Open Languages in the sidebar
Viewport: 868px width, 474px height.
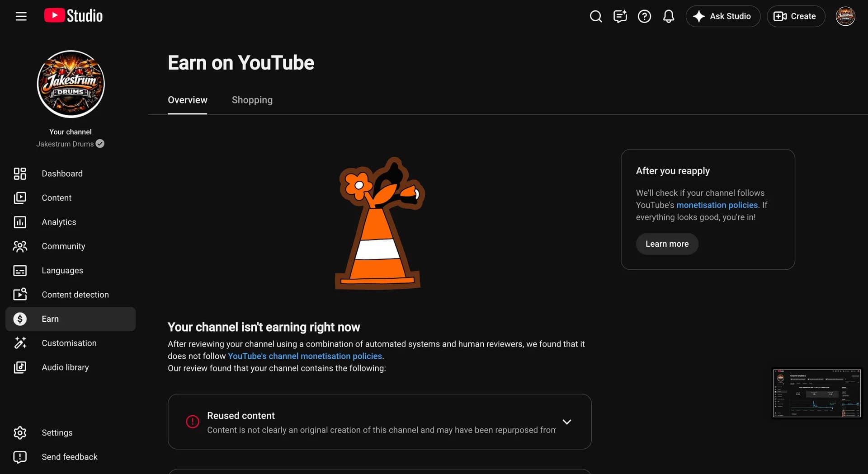pyautogui.click(x=71, y=270)
